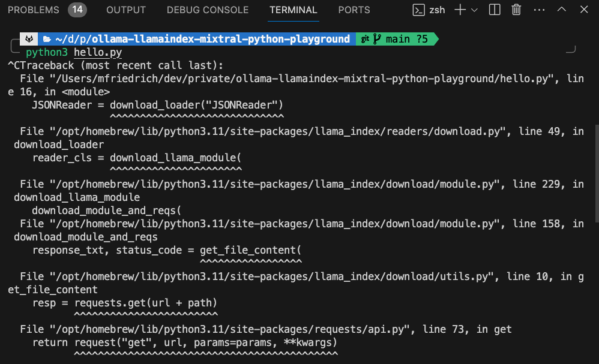This screenshot has height=364, width=599.
Task: Switch to the Problems tab
Action: click(x=34, y=10)
